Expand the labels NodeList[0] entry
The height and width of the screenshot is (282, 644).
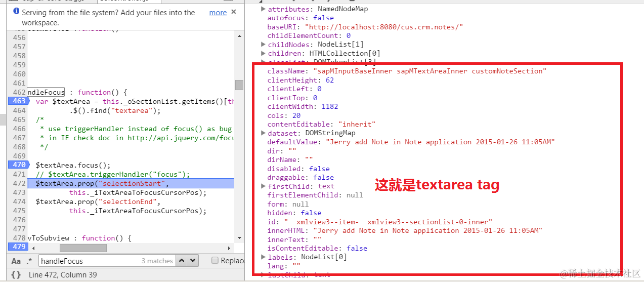(x=263, y=257)
